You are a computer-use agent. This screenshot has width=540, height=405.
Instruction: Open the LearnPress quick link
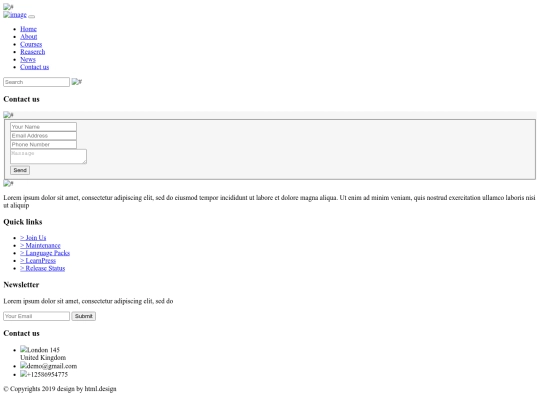38,260
